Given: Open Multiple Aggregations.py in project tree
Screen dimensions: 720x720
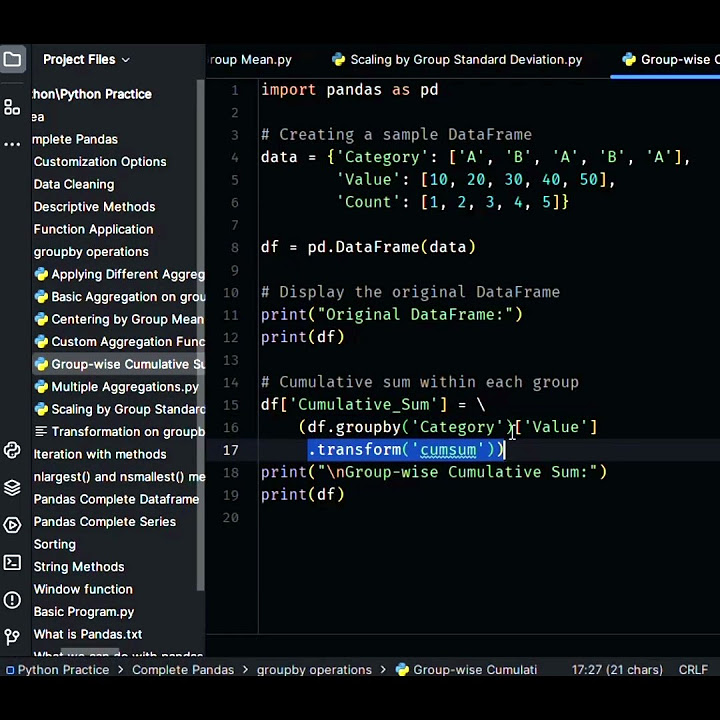Looking at the screenshot, I should (x=117, y=387).
